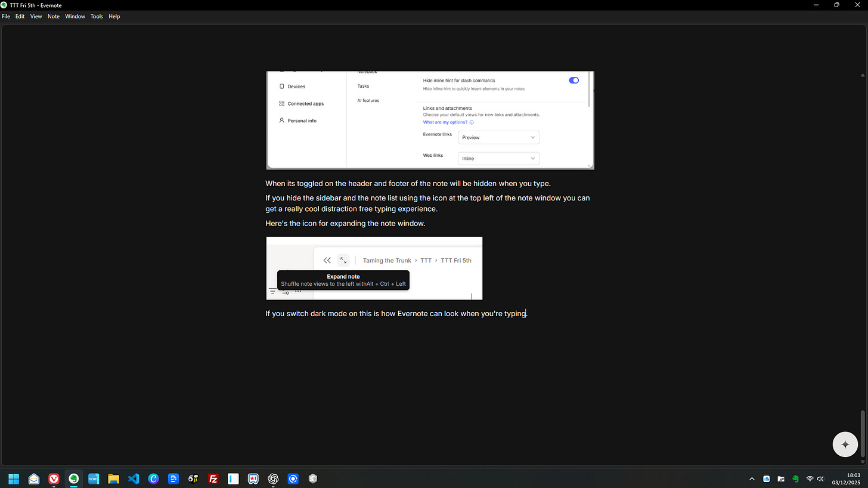Click the folder link tray icon
The height and width of the screenshot is (488, 868).
(x=781, y=478)
